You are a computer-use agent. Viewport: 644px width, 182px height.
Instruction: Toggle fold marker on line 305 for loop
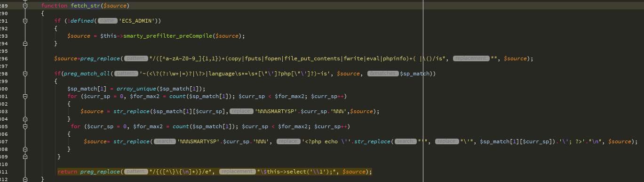[25, 126]
